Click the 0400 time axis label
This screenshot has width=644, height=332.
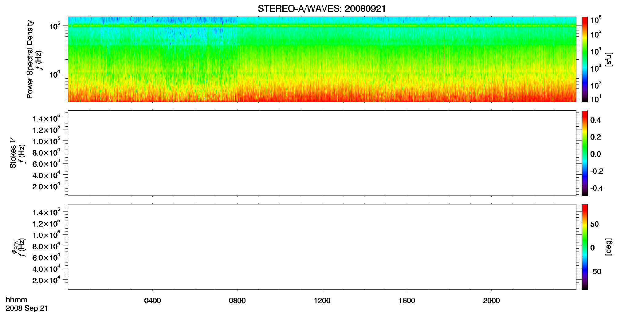click(x=152, y=301)
